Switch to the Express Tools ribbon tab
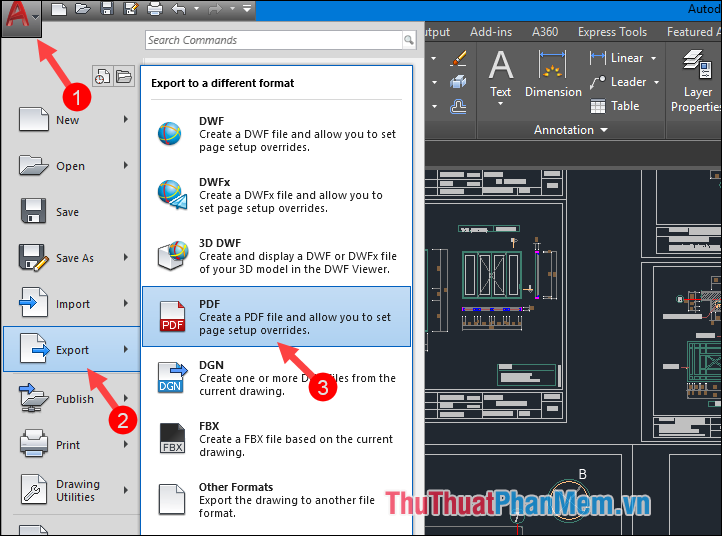The height and width of the screenshot is (536, 722). 612,32
